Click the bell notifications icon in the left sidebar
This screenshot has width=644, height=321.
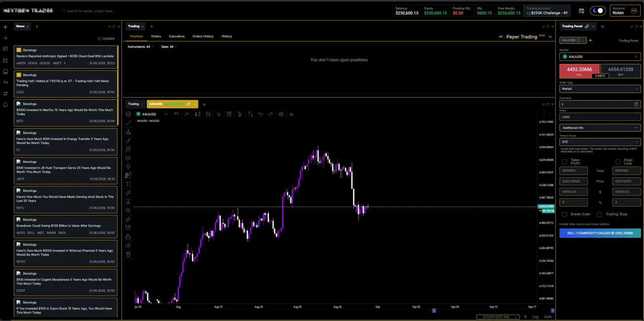[x=5, y=105]
